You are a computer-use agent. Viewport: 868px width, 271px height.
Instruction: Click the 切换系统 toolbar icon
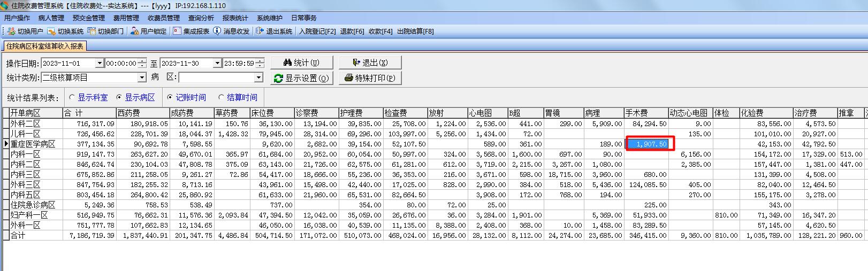[52, 31]
